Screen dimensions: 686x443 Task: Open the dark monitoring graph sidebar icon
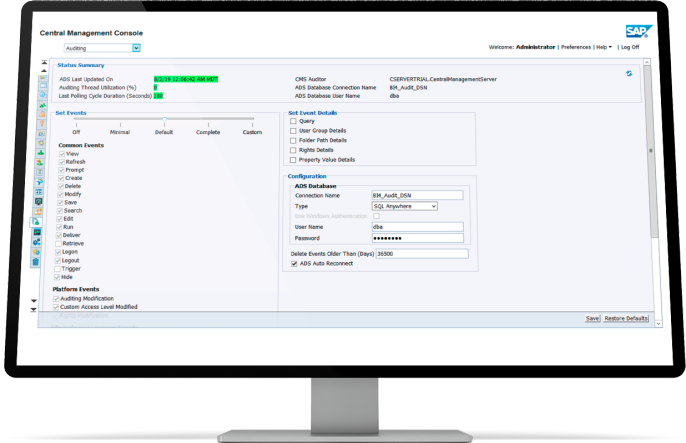pyautogui.click(x=37, y=232)
